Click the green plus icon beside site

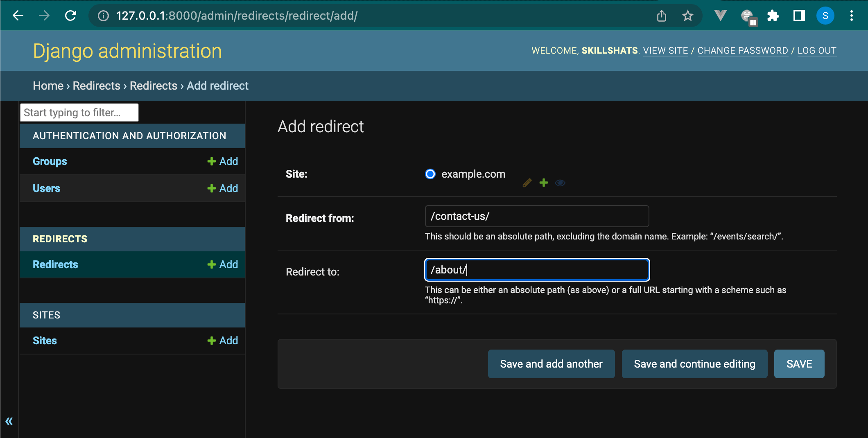[543, 183]
